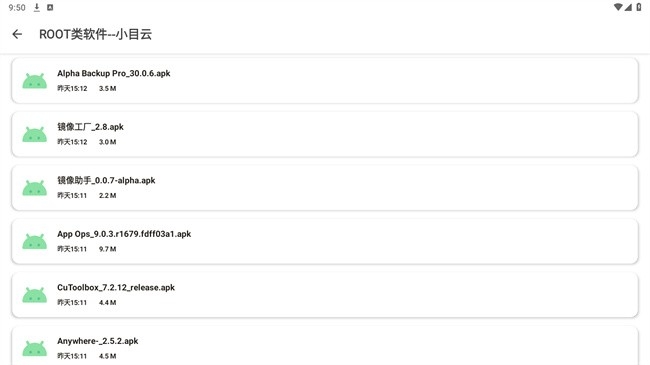This screenshot has width=650, height=365.
Task: Tap the battery status icon
Action: click(x=639, y=7)
